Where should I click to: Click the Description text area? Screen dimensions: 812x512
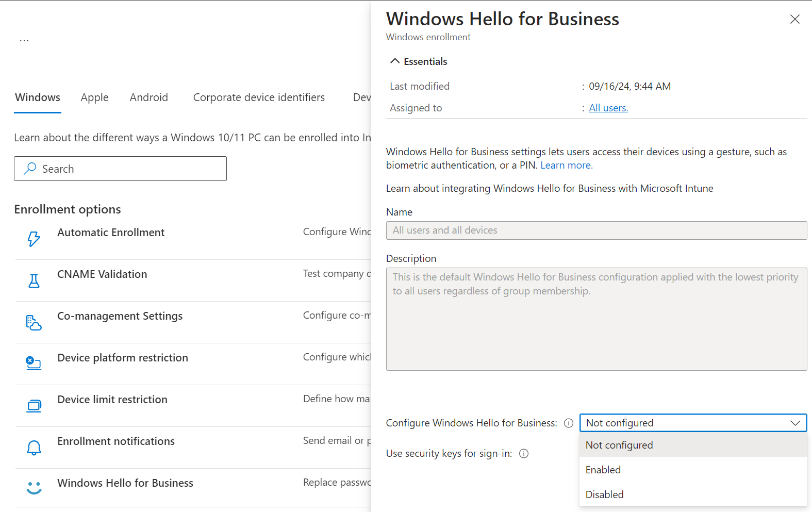[x=596, y=319]
